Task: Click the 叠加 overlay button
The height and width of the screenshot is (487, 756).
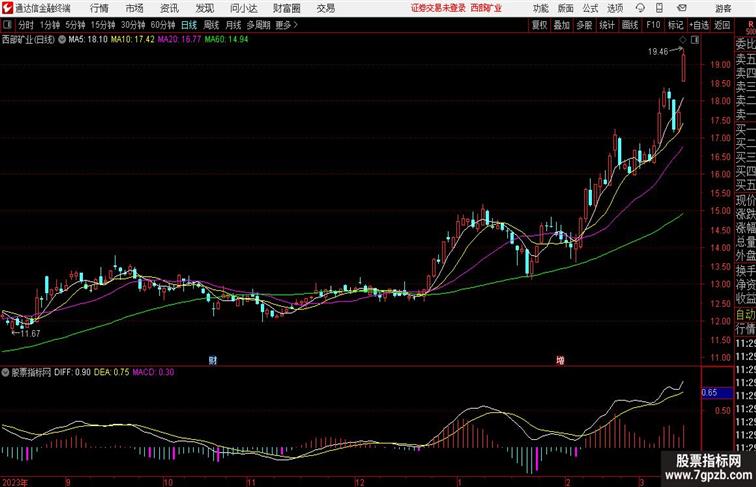Action: point(561,25)
